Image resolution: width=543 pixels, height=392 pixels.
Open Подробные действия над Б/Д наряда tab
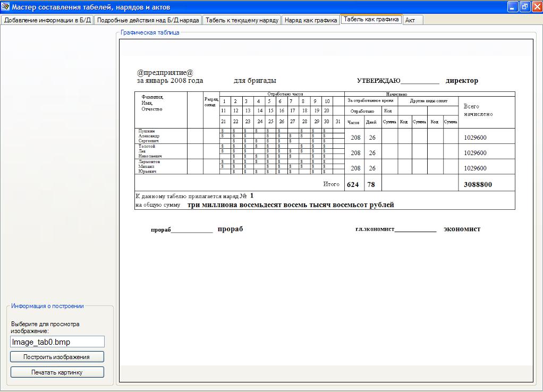(x=148, y=20)
